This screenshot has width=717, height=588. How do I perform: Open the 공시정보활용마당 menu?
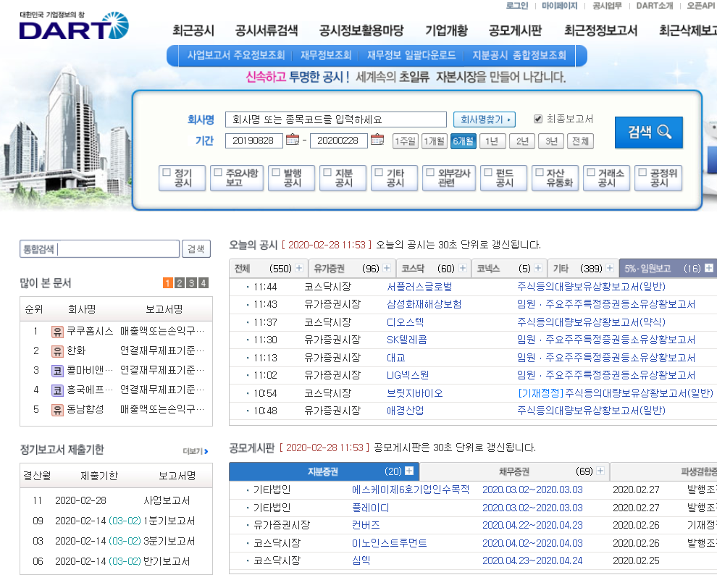pos(361,30)
